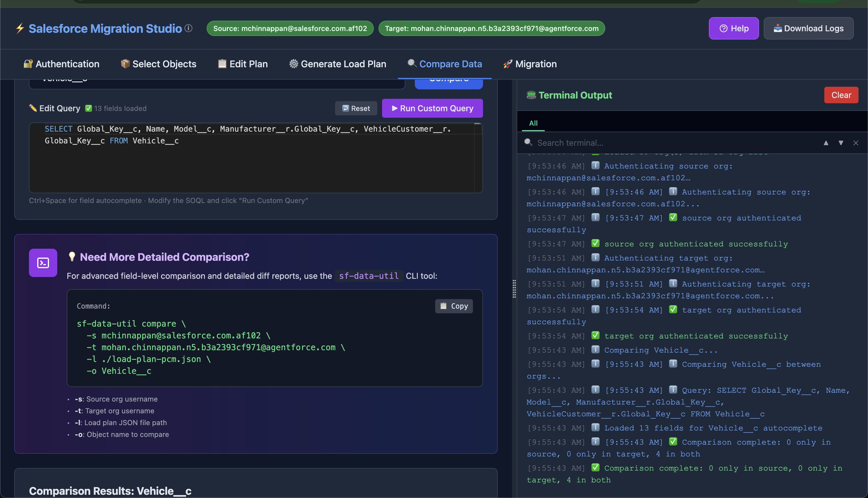Click the Authentication lock icon
Image resolution: width=868 pixels, height=498 pixels.
pos(28,64)
